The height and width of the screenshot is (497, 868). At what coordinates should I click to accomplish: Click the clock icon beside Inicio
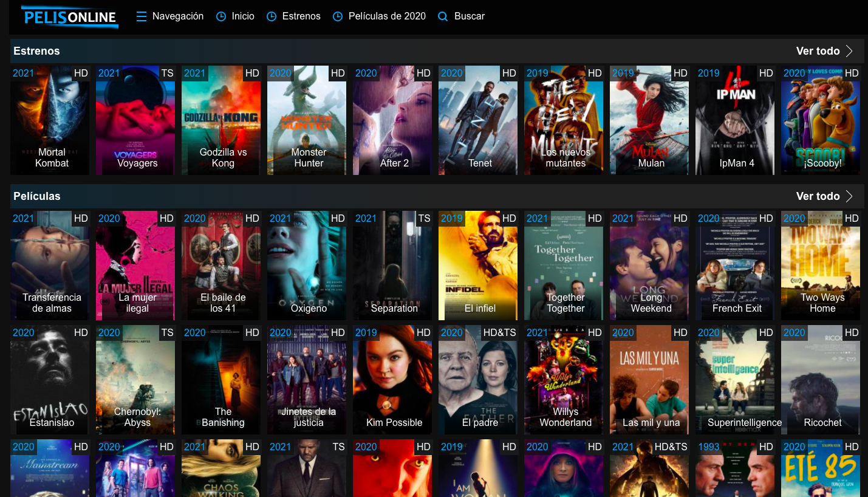pos(221,16)
